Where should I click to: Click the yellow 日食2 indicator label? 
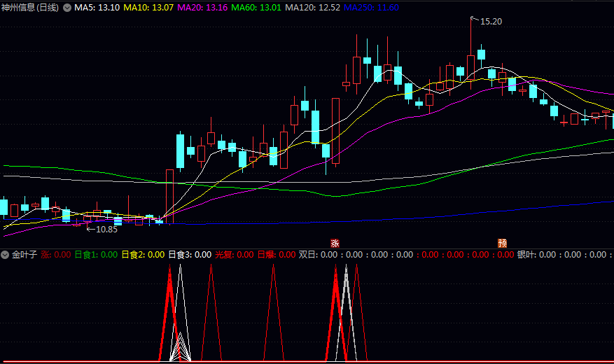tap(143, 255)
